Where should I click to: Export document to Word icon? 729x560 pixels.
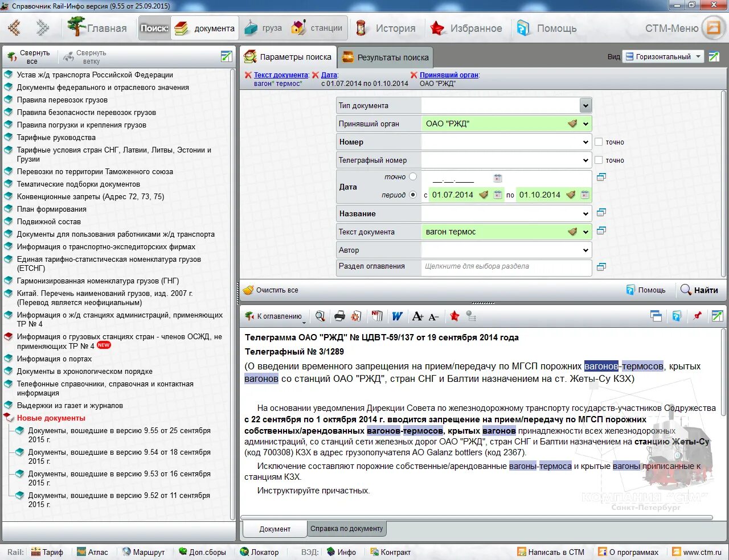(x=397, y=316)
